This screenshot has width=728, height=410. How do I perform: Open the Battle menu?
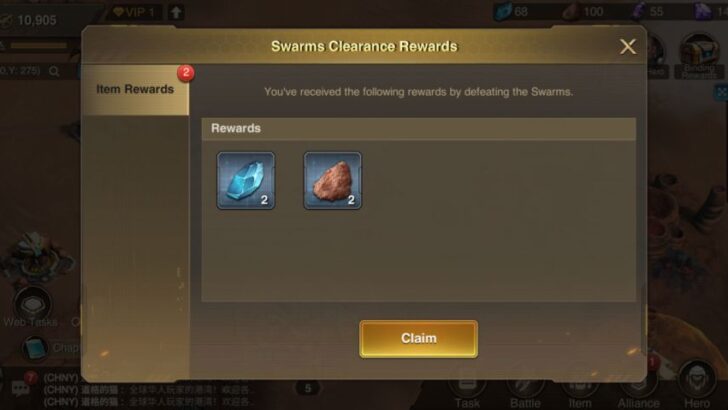click(x=525, y=390)
